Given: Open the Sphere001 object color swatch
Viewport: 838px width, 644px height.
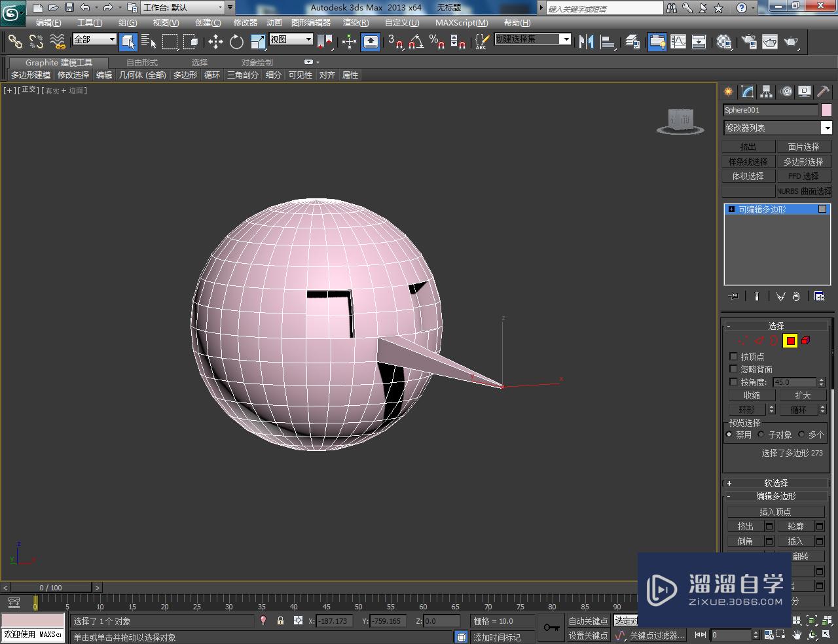Looking at the screenshot, I should [826, 110].
